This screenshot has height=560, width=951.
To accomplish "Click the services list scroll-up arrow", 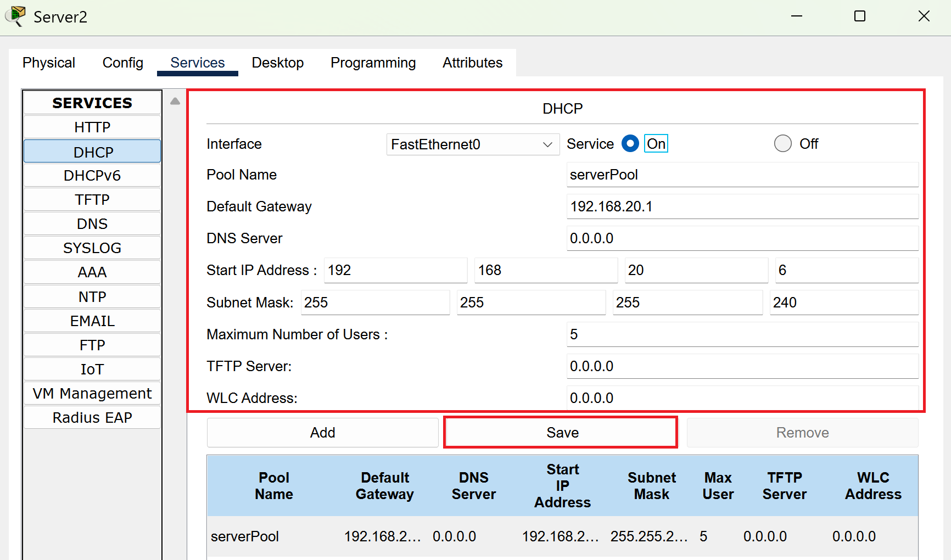I will [175, 102].
